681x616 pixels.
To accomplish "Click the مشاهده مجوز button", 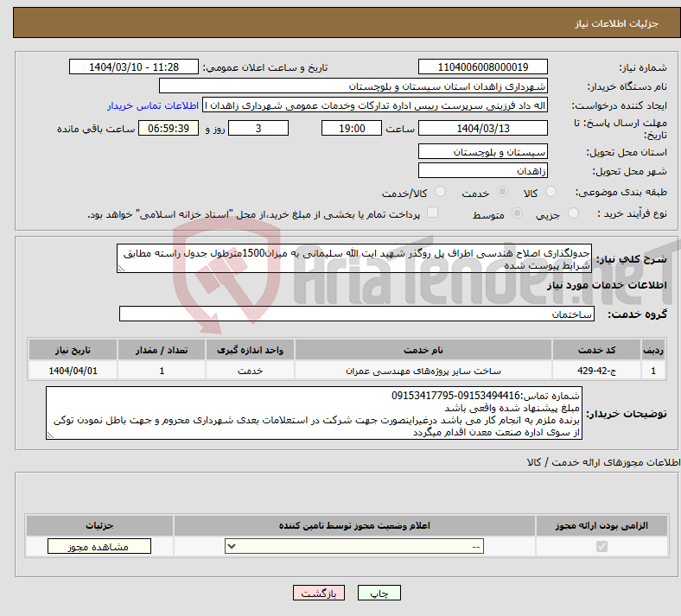I will tap(99, 546).
